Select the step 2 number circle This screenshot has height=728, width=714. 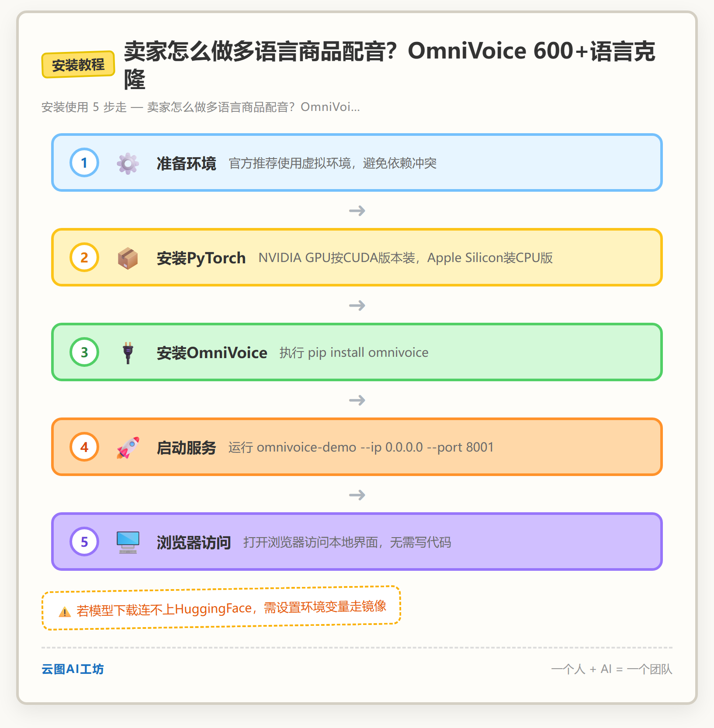(x=84, y=258)
